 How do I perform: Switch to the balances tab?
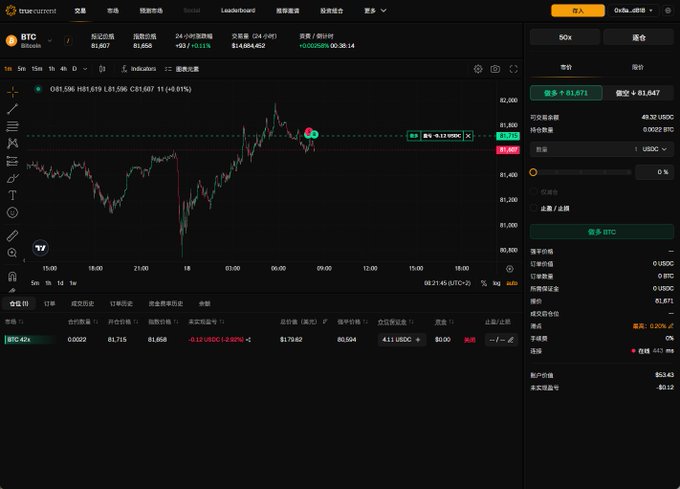(x=204, y=303)
